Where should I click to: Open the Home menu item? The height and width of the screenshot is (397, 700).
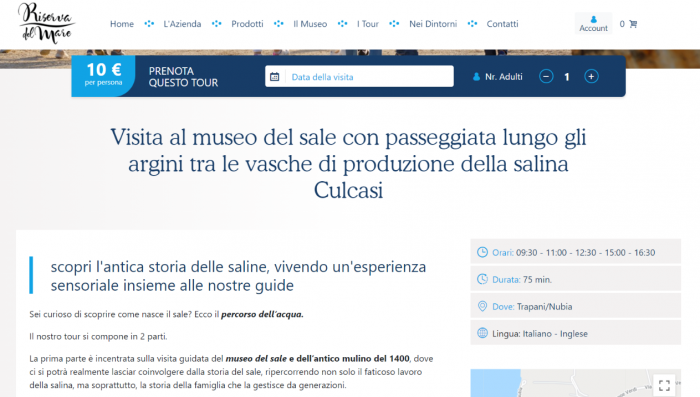(x=122, y=24)
